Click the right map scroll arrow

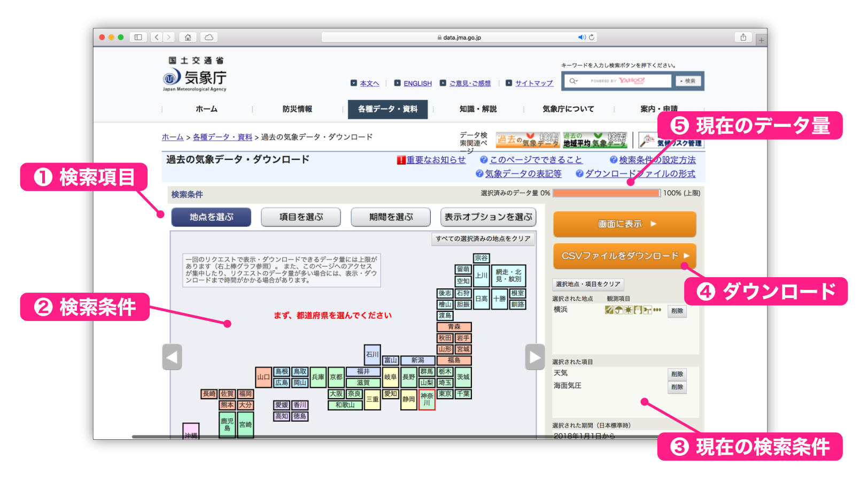tap(535, 357)
